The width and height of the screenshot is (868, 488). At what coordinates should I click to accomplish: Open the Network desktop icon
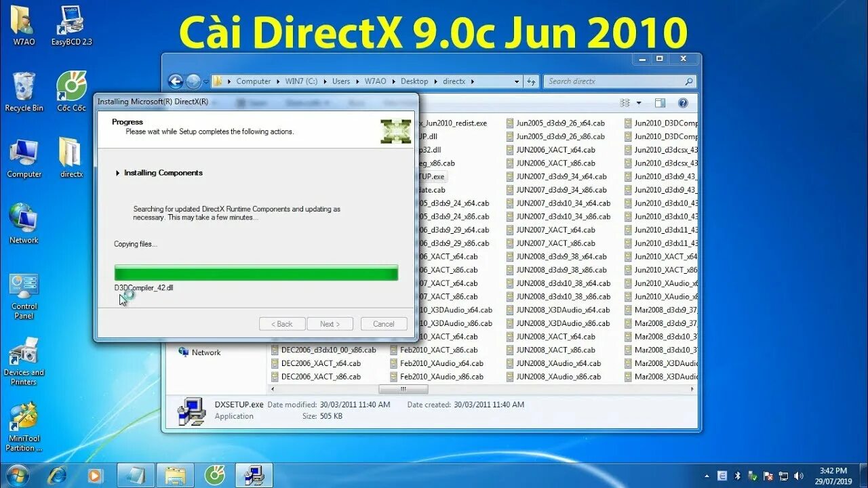tap(24, 224)
